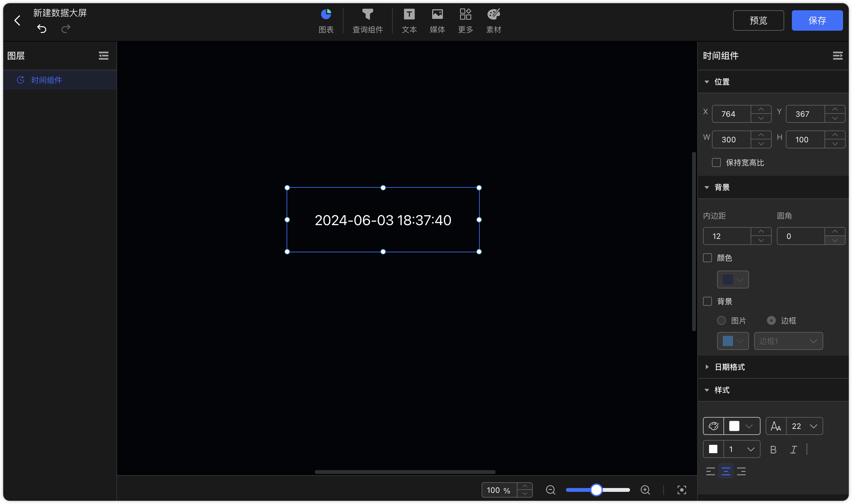Open the 图表 chart menu

point(326,21)
